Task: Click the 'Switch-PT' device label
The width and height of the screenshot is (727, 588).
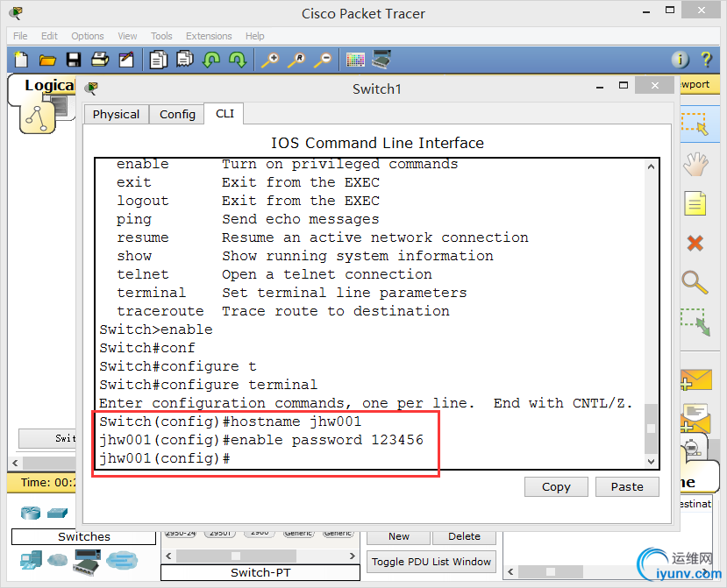Action: click(260, 573)
